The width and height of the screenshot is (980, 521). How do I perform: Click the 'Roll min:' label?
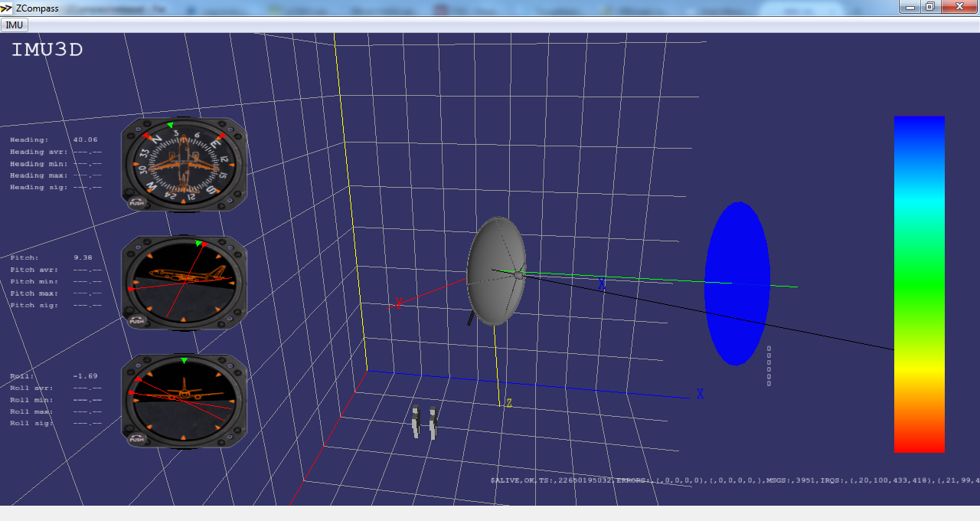coord(31,400)
